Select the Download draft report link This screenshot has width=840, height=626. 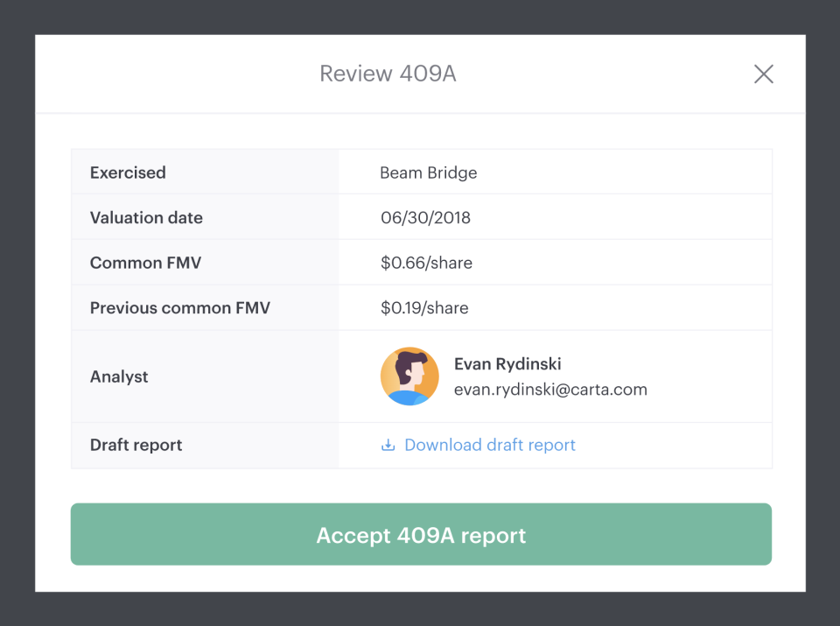point(489,445)
